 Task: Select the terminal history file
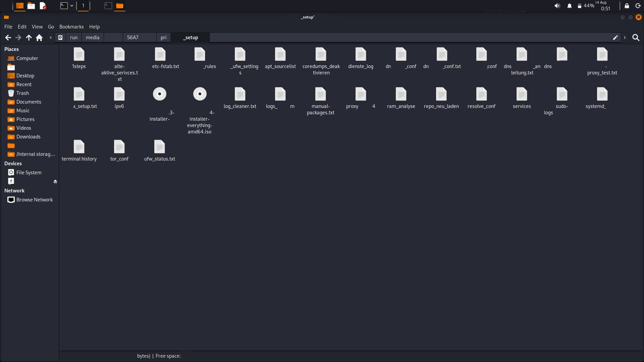(79, 150)
